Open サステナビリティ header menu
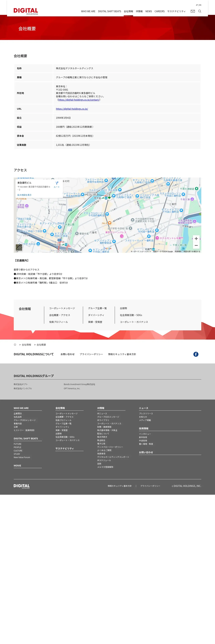Image resolution: width=215 pixels, height=644 pixels. 176,11
